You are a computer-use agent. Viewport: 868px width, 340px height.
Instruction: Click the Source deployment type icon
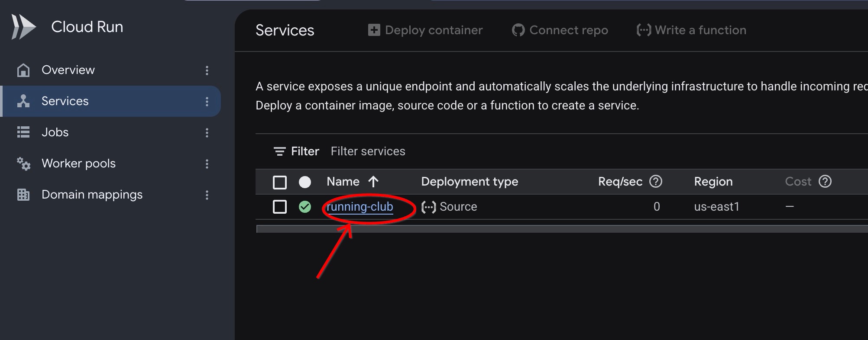[x=428, y=207]
